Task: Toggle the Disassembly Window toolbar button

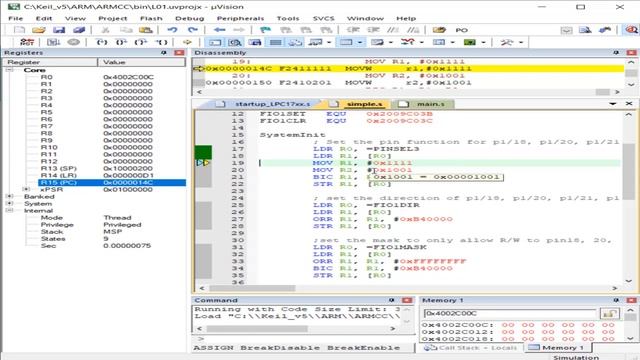Action: tap(235, 42)
